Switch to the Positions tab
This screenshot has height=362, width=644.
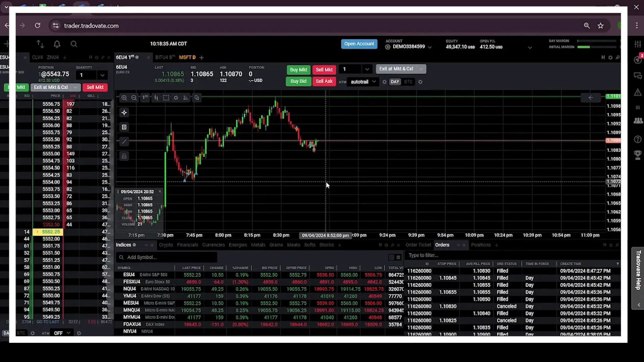pyautogui.click(x=481, y=245)
